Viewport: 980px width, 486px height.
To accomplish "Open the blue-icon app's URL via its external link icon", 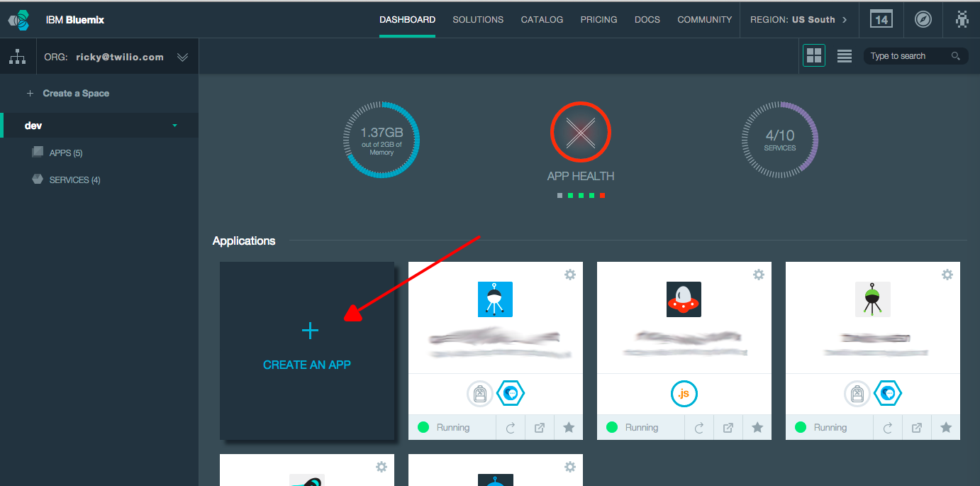I will coord(540,428).
